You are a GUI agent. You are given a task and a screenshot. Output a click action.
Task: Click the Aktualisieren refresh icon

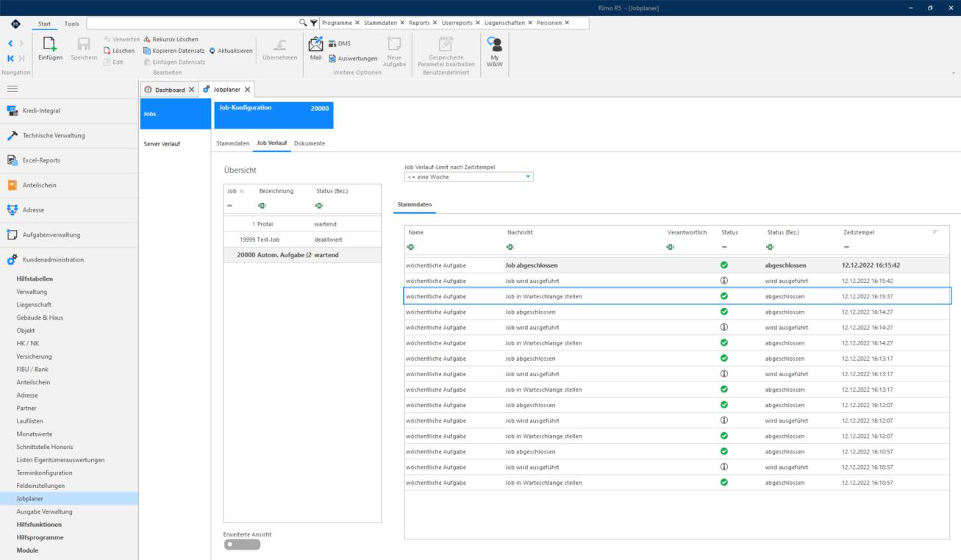[212, 51]
